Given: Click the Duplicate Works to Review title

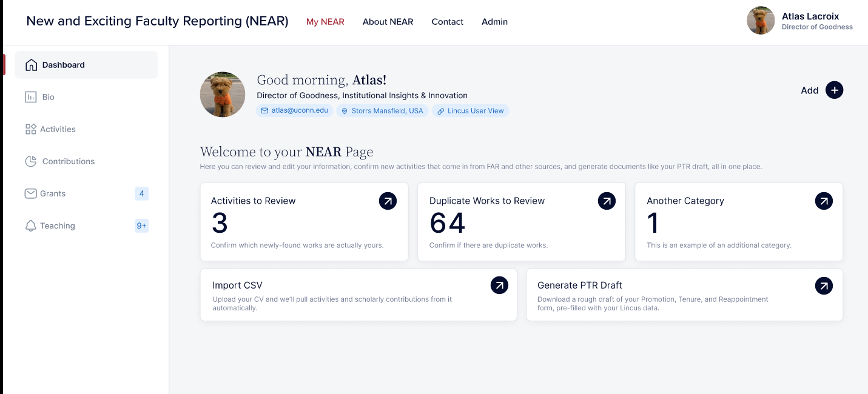Looking at the screenshot, I should 487,201.
